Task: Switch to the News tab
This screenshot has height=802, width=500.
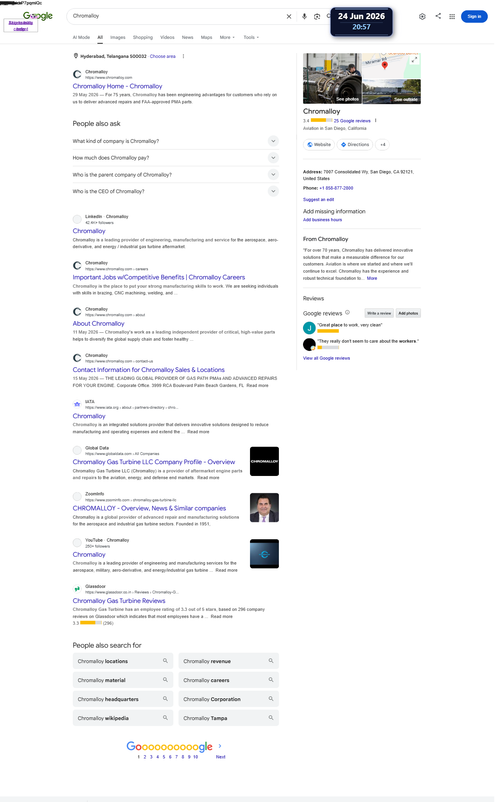Action: coord(188,37)
